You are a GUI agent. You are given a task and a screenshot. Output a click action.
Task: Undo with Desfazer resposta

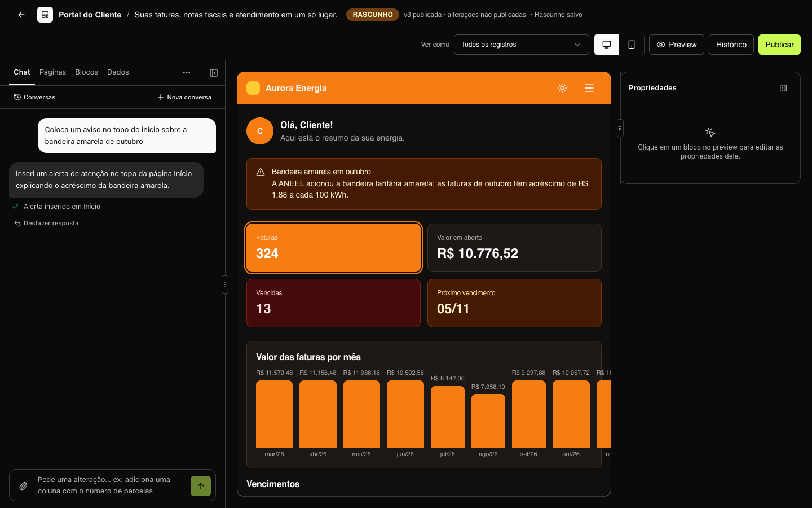click(x=46, y=224)
